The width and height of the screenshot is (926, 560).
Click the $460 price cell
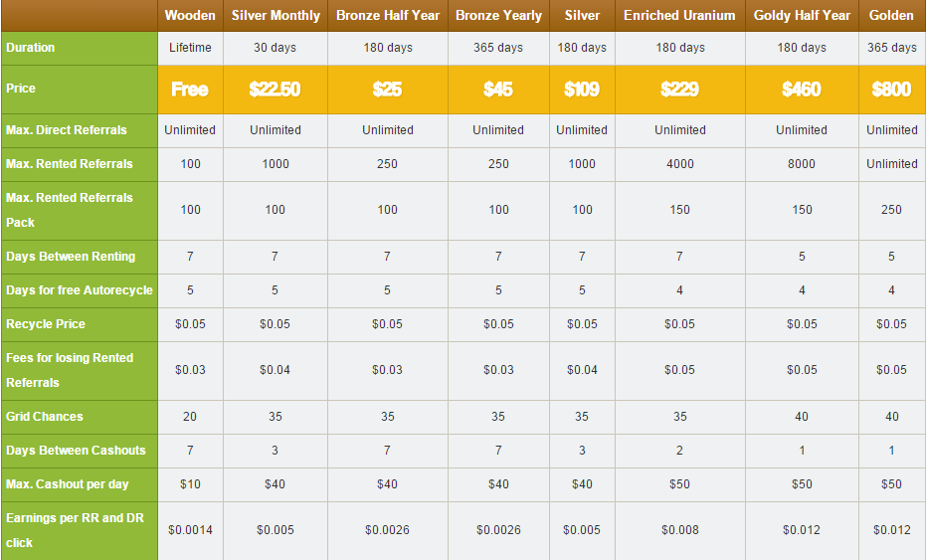(802, 90)
